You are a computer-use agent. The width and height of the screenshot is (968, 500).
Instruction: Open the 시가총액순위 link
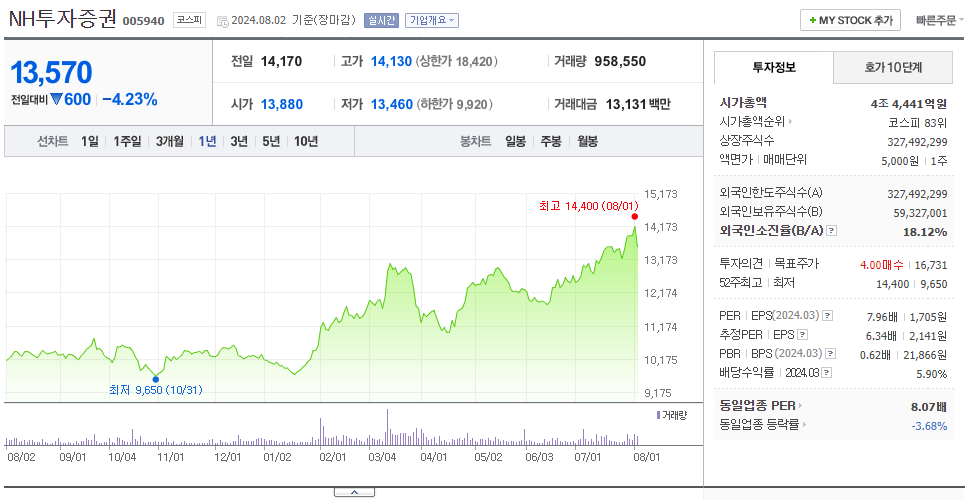pyautogui.click(x=756, y=122)
